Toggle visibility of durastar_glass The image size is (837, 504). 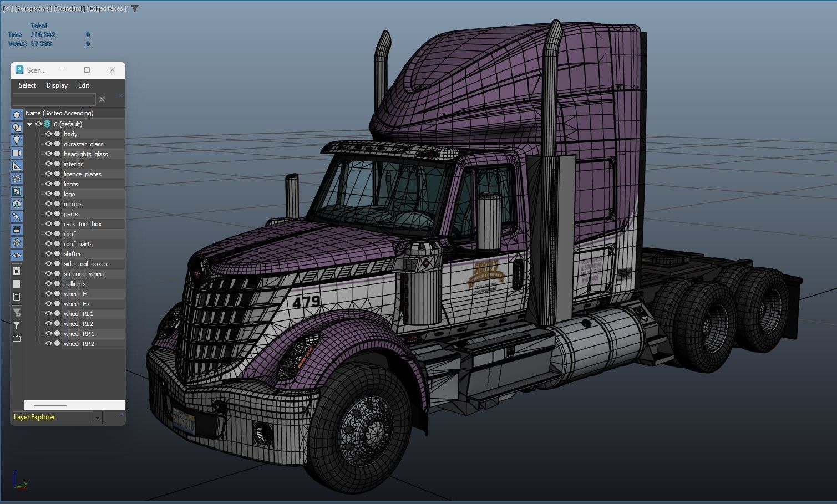tap(49, 144)
